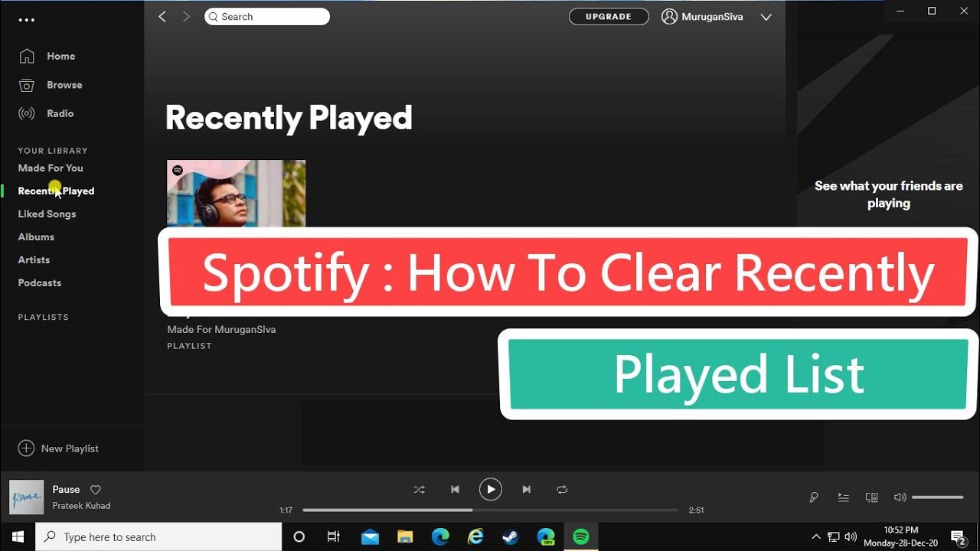Click the Browse box icon

click(x=27, y=85)
